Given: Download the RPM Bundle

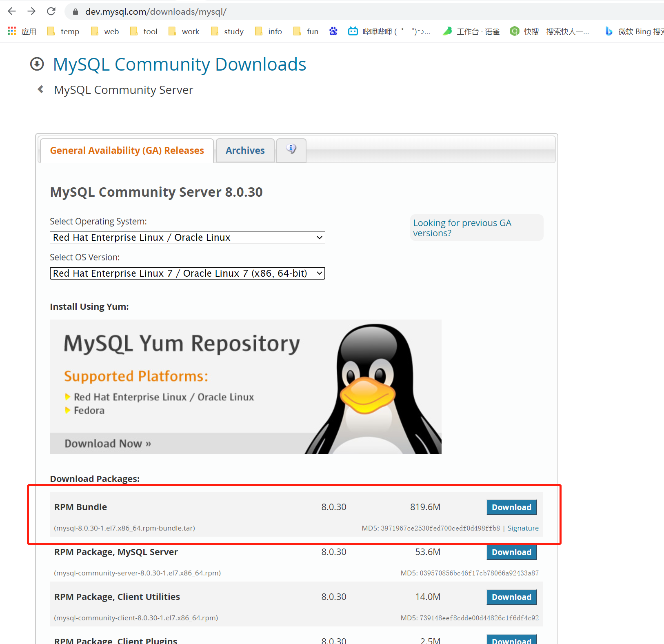Looking at the screenshot, I should point(511,507).
